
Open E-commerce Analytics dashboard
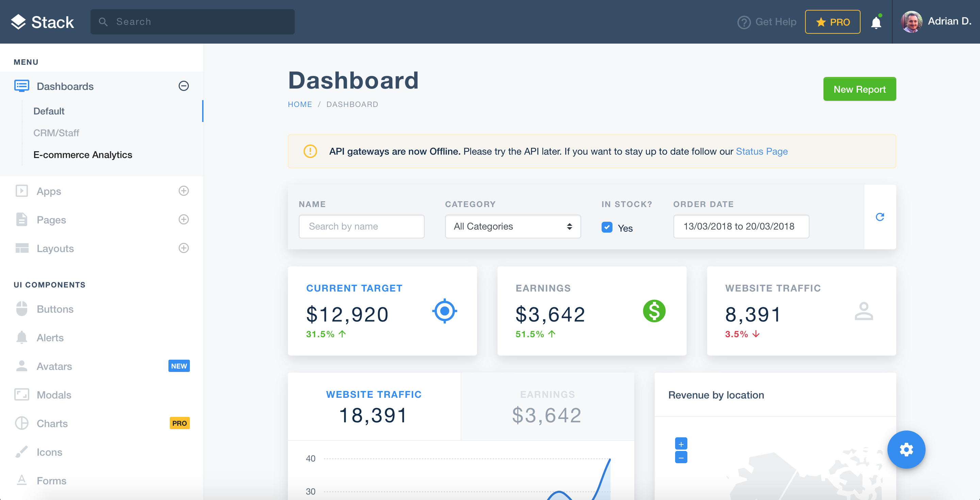click(x=83, y=155)
